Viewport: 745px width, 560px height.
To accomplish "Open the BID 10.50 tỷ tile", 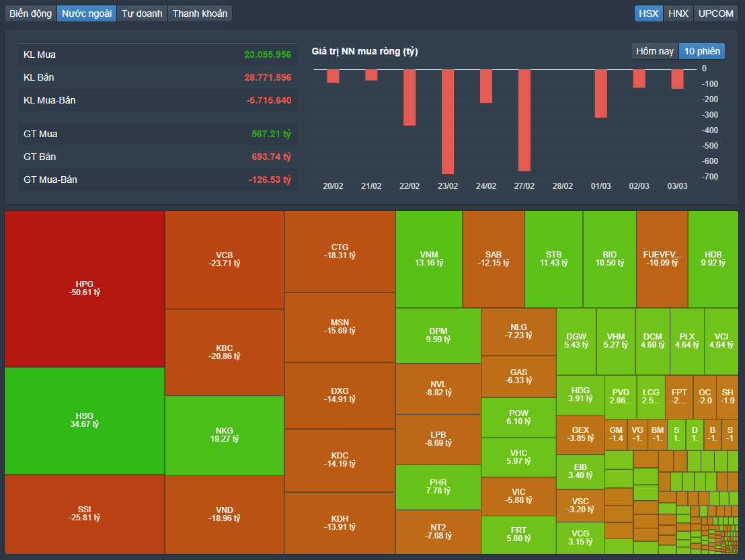I will [x=610, y=259].
